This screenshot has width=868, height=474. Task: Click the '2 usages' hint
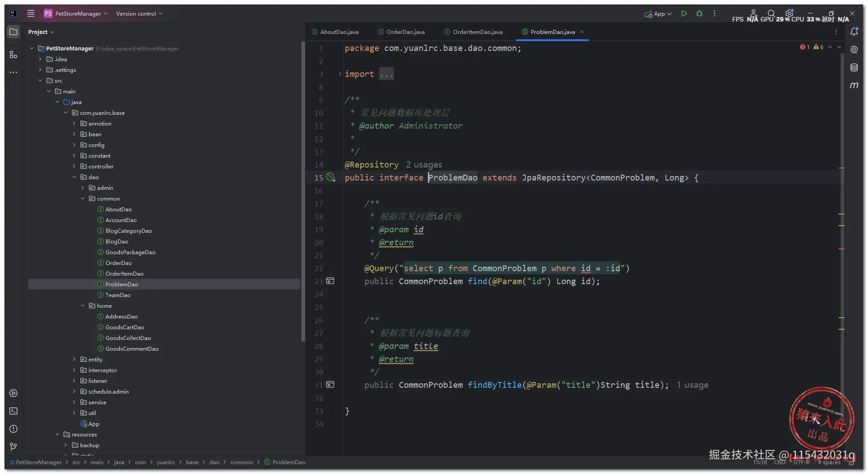424,164
